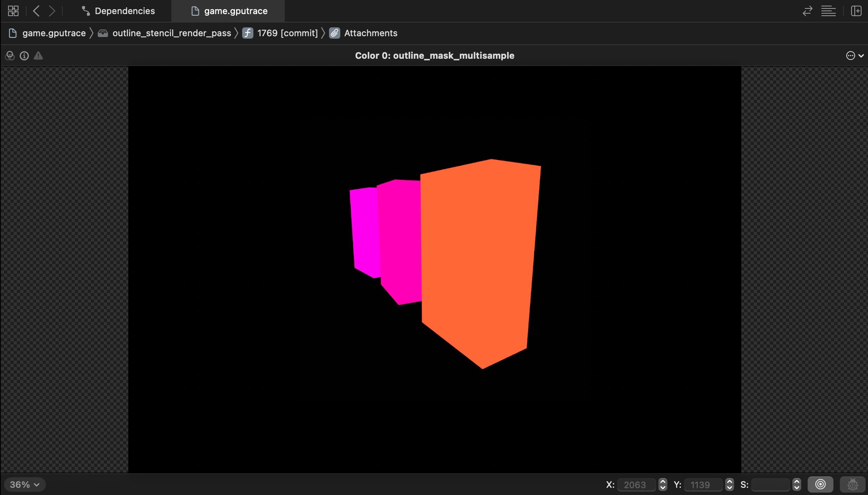The image size is (868, 495).
Task: Switch to the Dependencies tab
Action: tap(118, 11)
